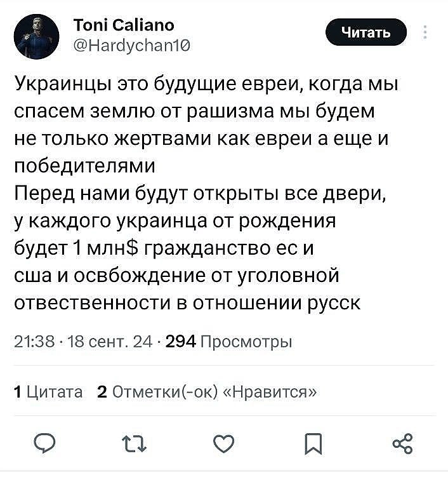
Task: Click the bold 294 views number
Action: pos(180,342)
